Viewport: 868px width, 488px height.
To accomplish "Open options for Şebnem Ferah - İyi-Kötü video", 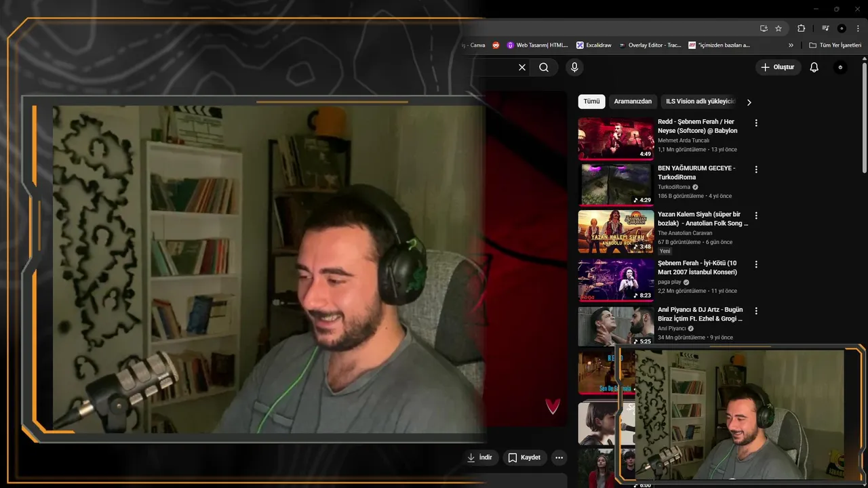I will tap(756, 264).
